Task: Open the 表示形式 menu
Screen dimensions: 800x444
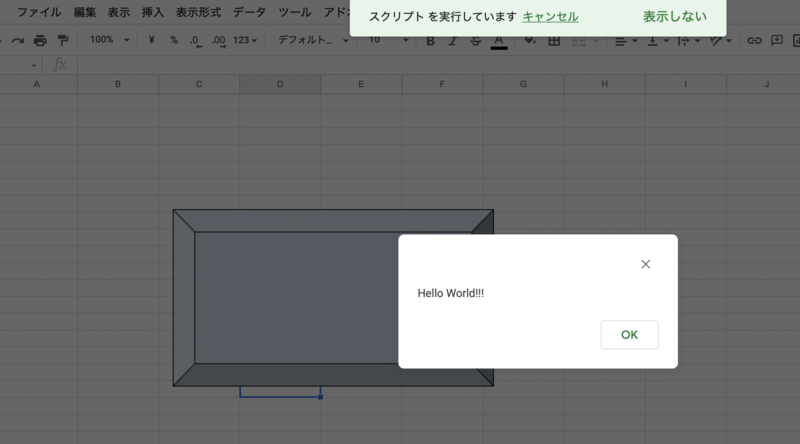Action: 198,12
